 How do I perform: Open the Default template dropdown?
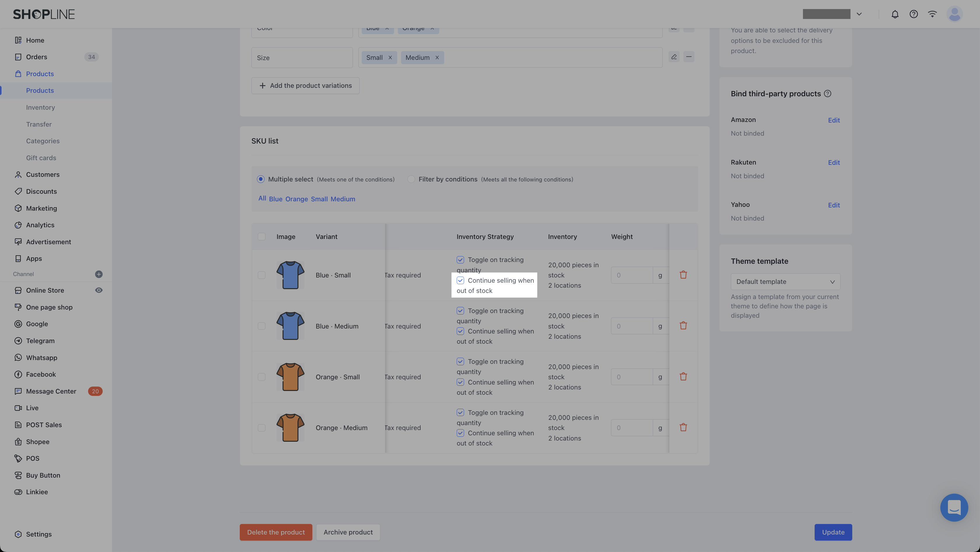click(785, 282)
